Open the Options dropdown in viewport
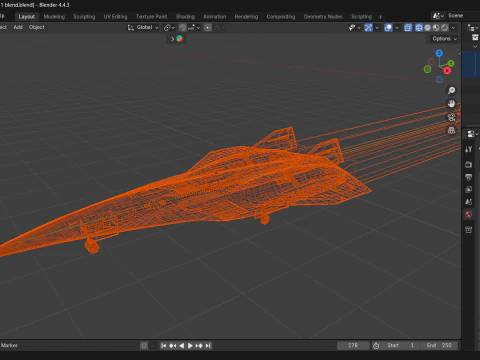This screenshot has height=360, width=480. (444, 39)
